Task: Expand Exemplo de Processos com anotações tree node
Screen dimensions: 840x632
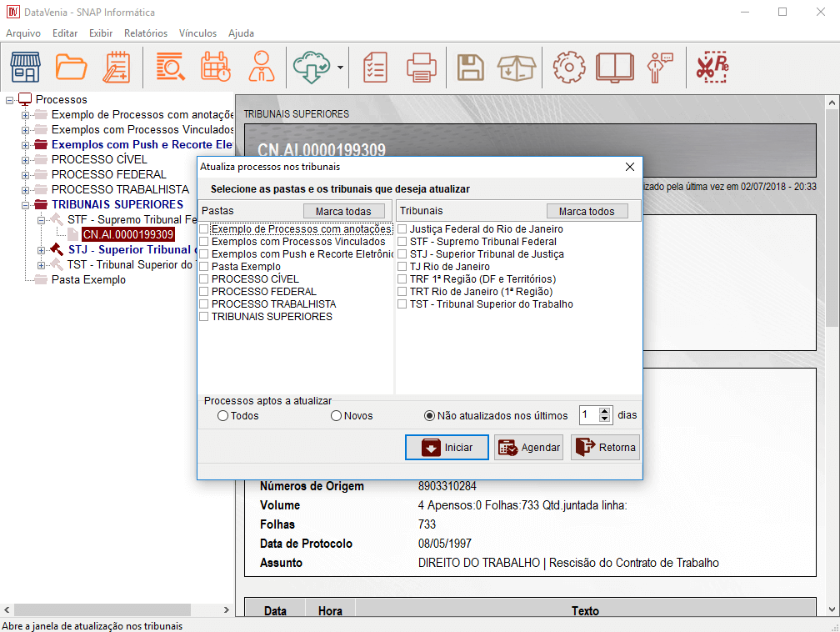Action: tap(25, 115)
